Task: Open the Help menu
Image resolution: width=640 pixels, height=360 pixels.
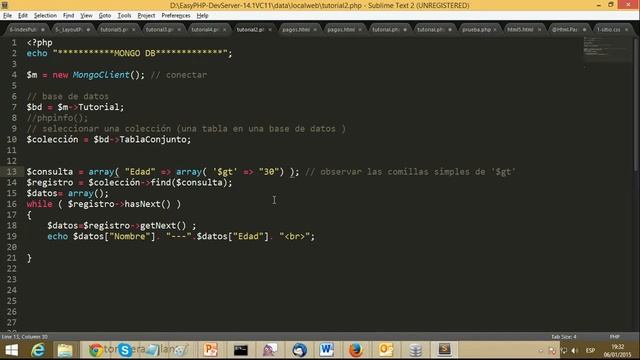Action: 202,16
